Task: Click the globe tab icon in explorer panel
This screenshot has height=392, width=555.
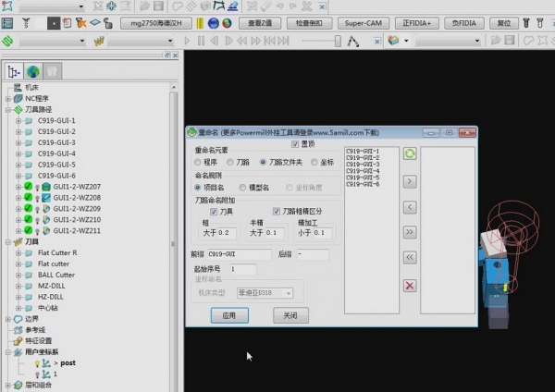Action: tap(33, 71)
